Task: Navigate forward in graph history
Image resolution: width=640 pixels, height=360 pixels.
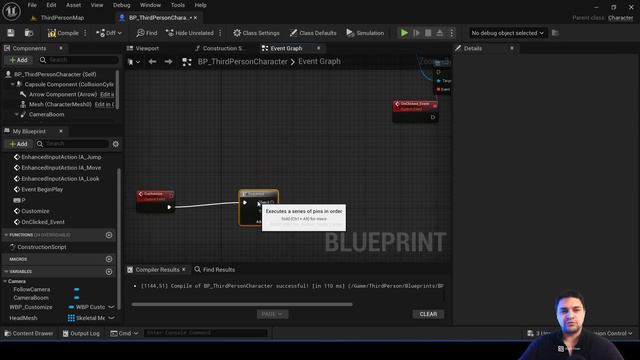Action: click(x=168, y=62)
